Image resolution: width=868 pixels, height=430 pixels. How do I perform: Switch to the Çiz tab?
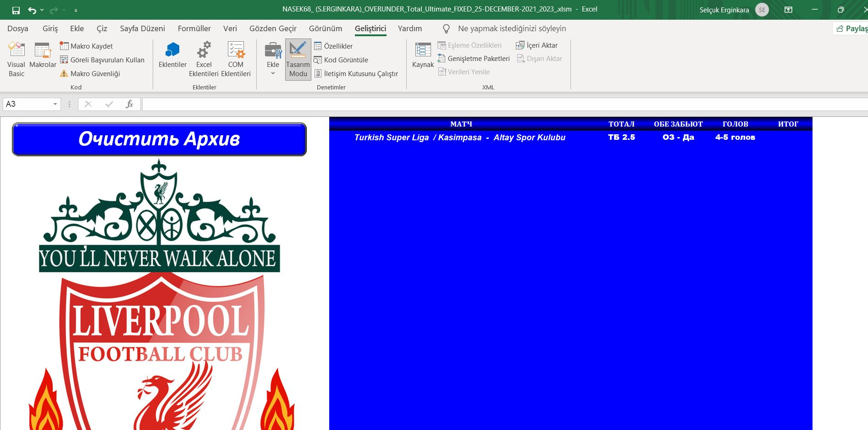click(102, 28)
